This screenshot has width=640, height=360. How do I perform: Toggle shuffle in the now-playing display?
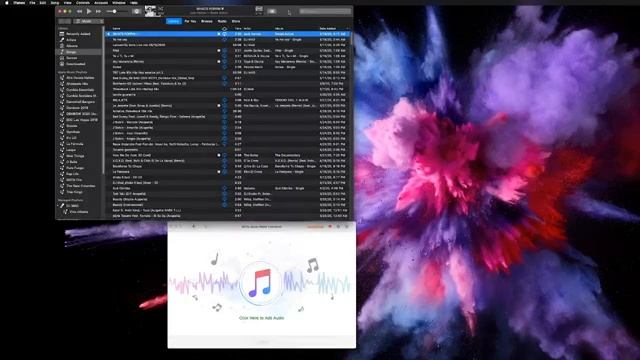pyautogui.click(x=160, y=9)
